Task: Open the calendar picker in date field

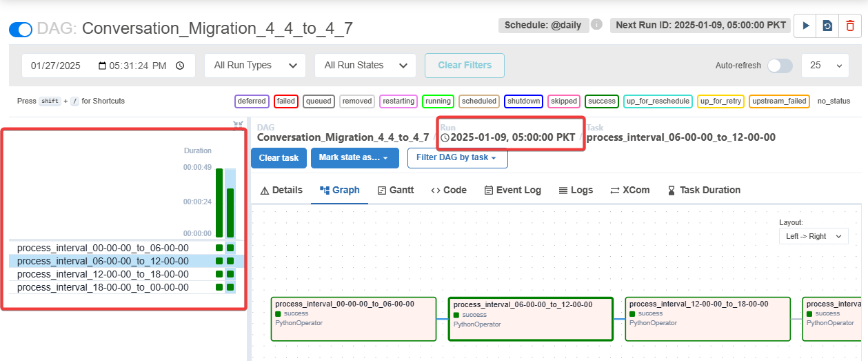Action: [103, 66]
